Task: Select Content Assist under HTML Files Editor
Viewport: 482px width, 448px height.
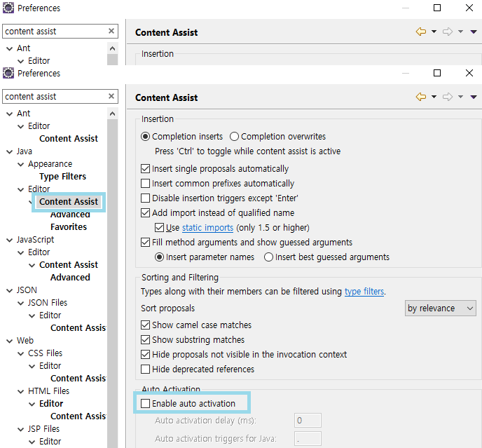Action: click(x=78, y=416)
